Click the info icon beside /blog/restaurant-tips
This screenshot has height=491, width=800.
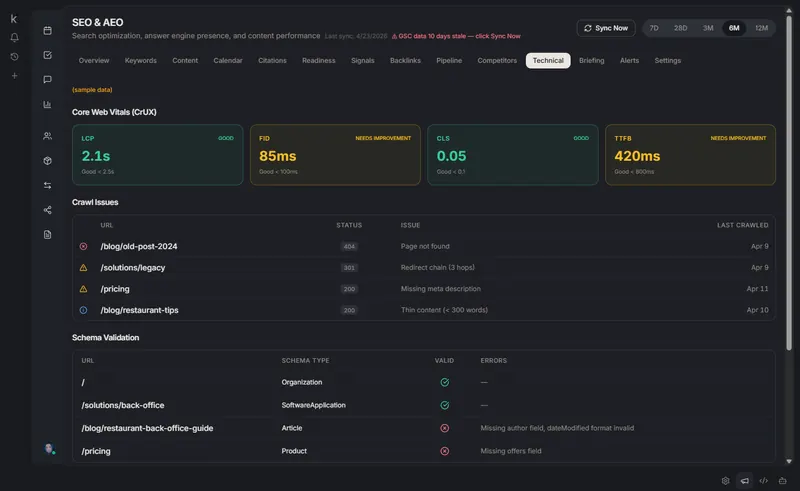click(x=83, y=310)
